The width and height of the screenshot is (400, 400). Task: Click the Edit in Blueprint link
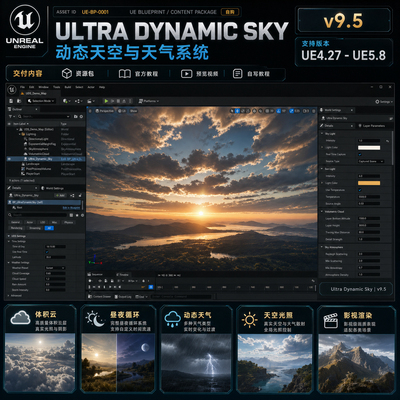point(71,208)
